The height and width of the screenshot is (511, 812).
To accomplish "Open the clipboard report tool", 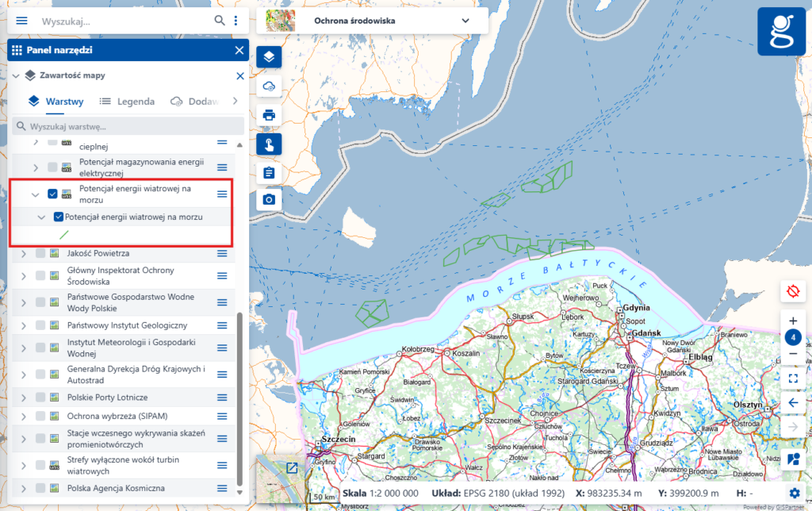I will point(269,172).
